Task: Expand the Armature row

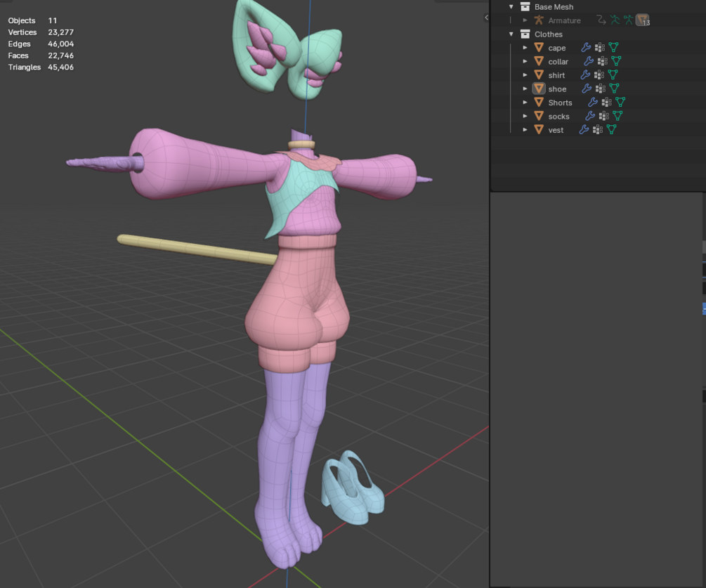Action: point(525,20)
